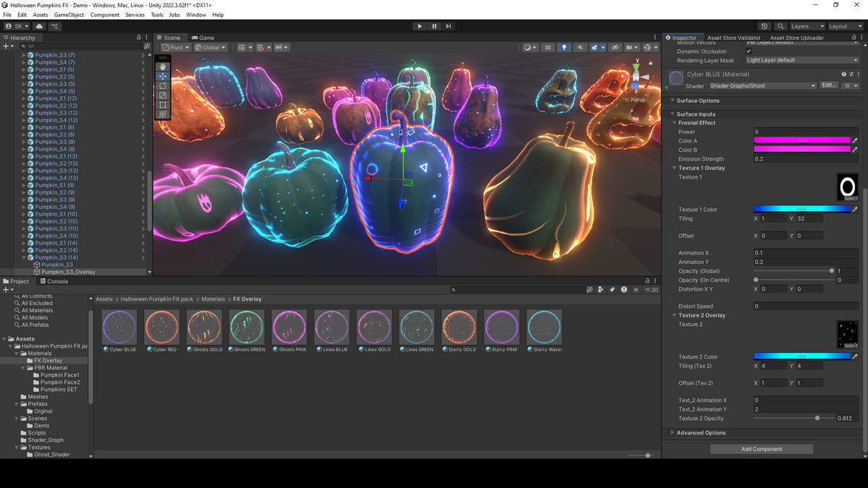The width and height of the screenshot is (868, 488).
Task: Select FX Overlay folder in Project tree
Action: click(x=48, y=361)
